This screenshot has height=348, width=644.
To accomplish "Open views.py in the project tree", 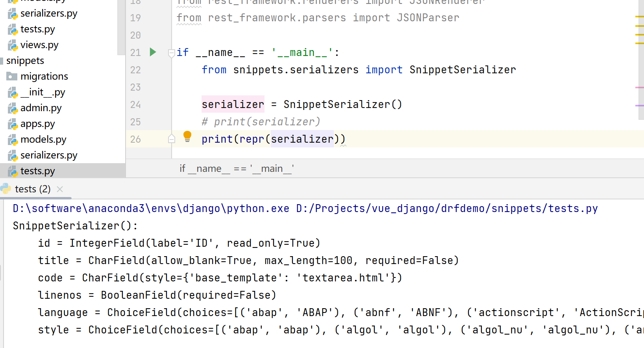I will [39, 45].
